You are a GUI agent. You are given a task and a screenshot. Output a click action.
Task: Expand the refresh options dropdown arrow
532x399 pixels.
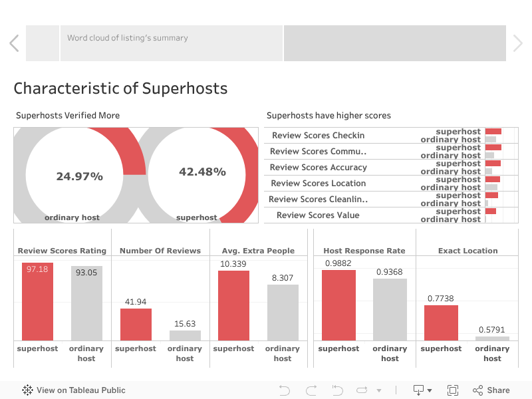[x=379, y=391]
